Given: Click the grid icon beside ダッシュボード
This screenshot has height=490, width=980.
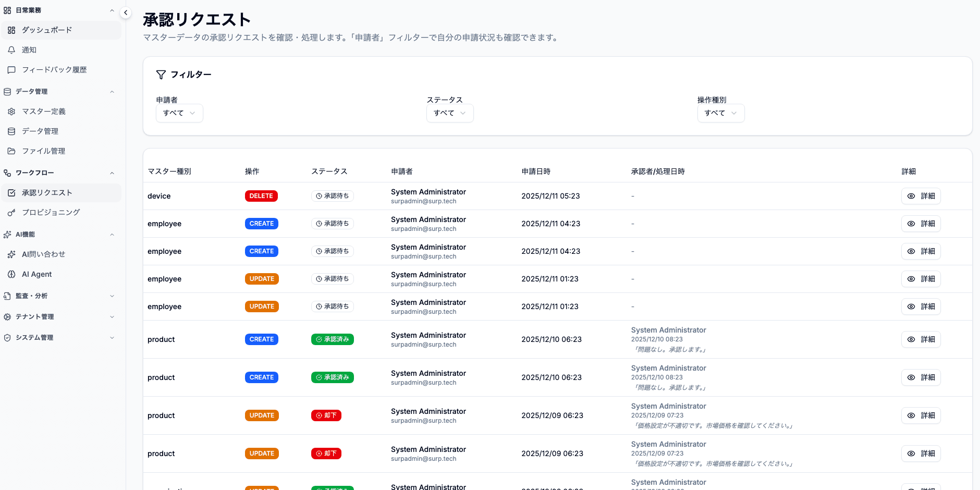Looking at the screenshot, I should point(11,30).
